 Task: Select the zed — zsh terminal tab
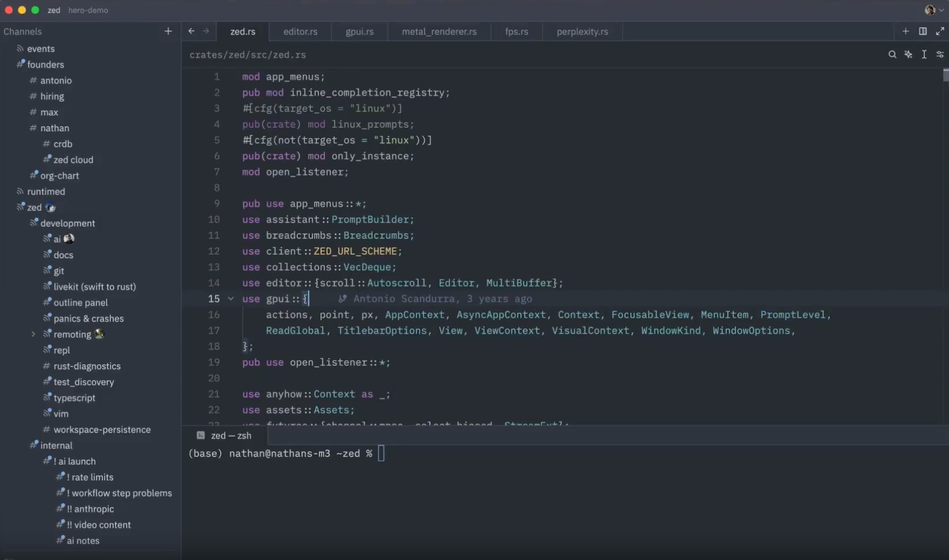tap(225, 436)
